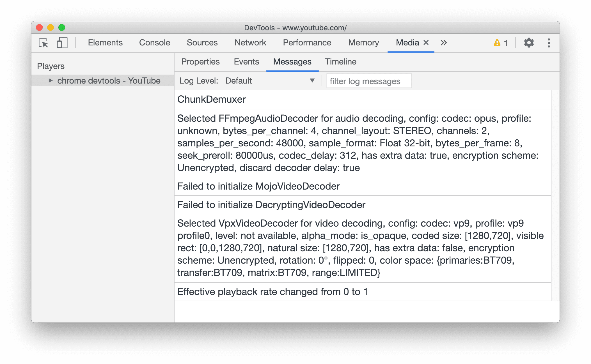Screen dimensions: 591x364
Task: Click the three-dot menu button
Action: click(x=548, y=43)
